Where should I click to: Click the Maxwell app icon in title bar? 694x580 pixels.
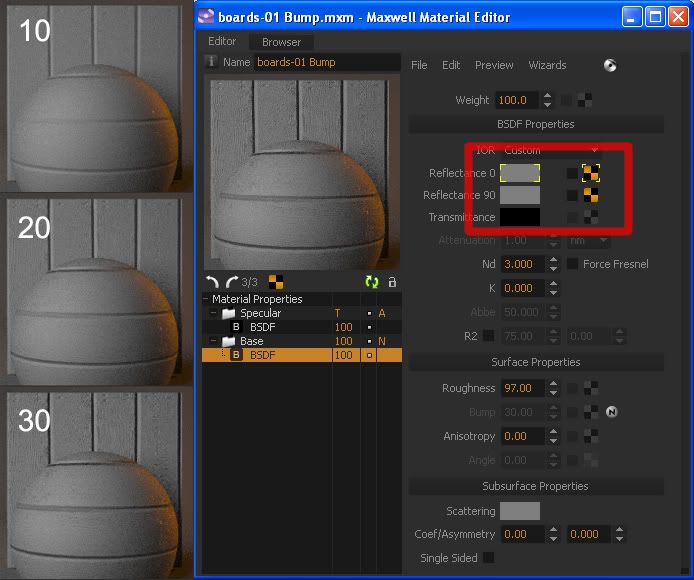[x=206, y=17]
